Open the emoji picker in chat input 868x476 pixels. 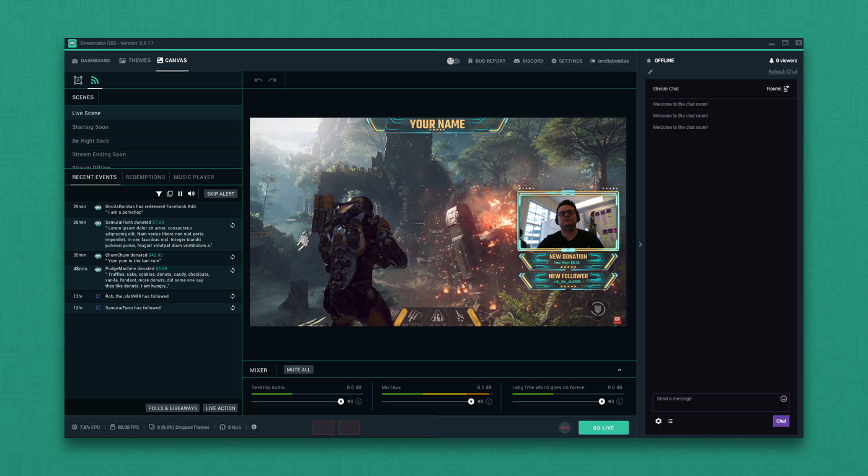(x=784, y=399)
